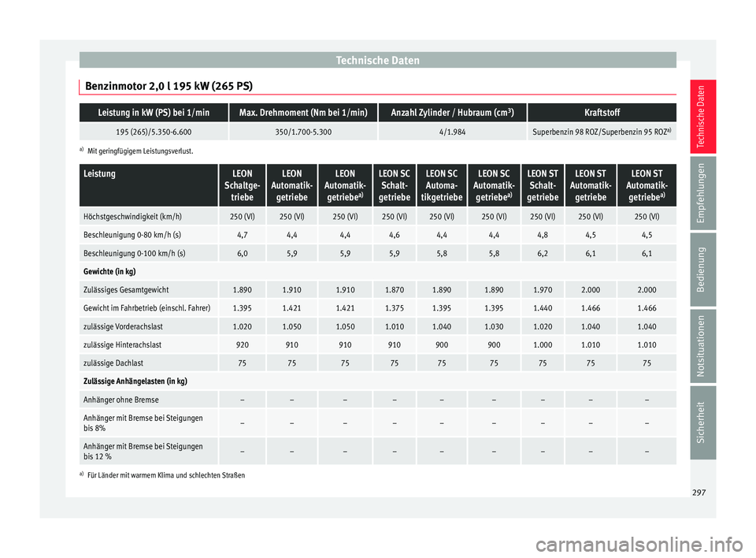The width and height of the screenshot is (756, 558).
Task: Click the Höchstgeschwindigkeit (km/h) row label
Action: pyautogui.click(x=132, y=217)
